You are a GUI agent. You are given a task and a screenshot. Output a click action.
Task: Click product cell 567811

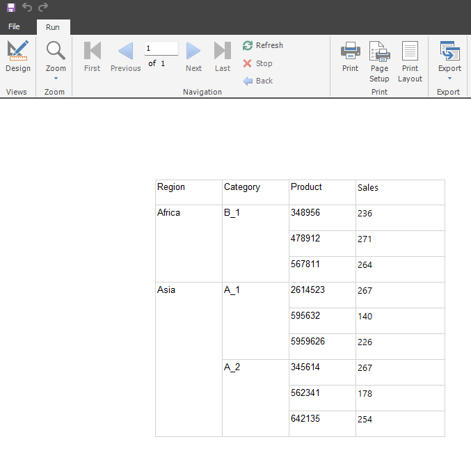(x=322, y=269)
